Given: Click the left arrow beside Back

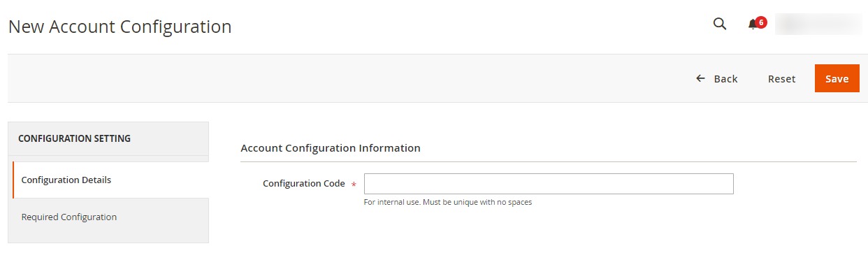Looking at the screenshot, I should [700, 78].
